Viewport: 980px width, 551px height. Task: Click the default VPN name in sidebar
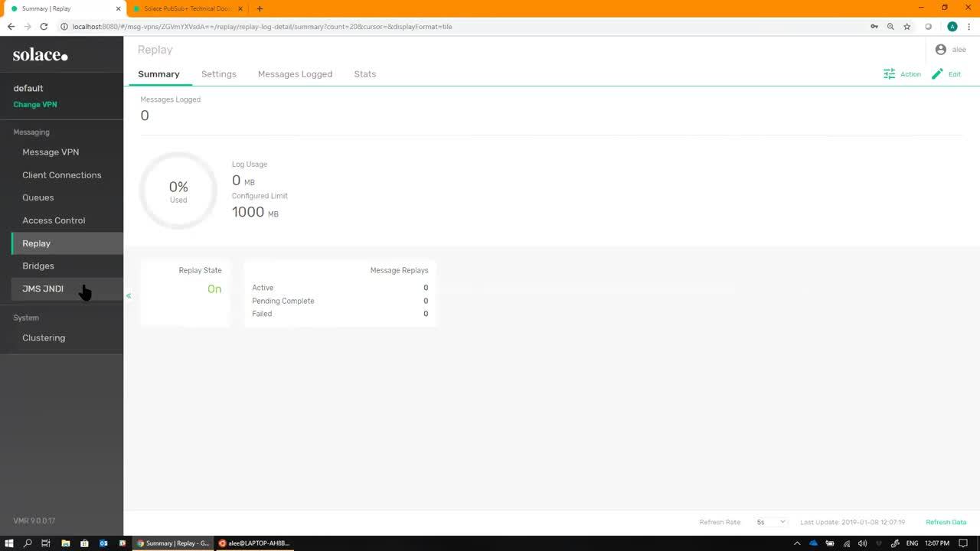28,88
